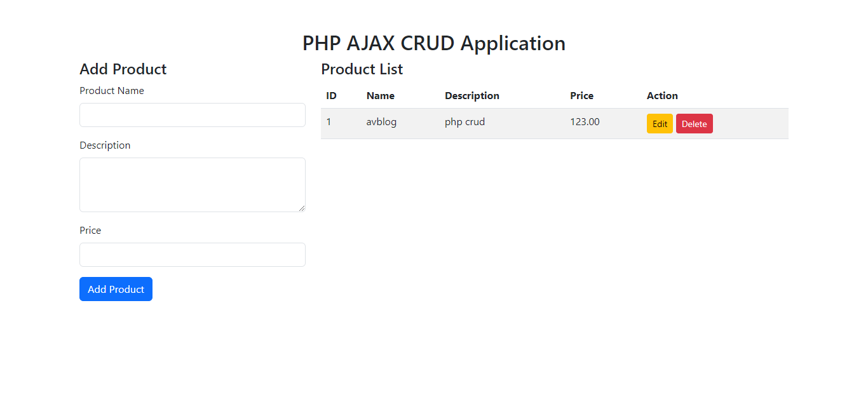This screenshot has height=404, width=868.
Task: Click the Product List heading
Action: (362, 69)
